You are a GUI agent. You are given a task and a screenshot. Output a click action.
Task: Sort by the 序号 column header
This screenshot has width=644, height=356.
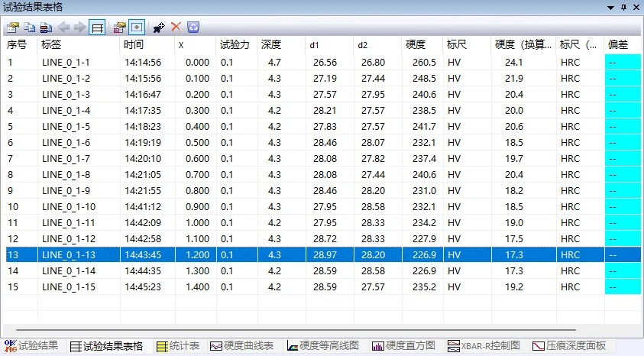(21, 45)
